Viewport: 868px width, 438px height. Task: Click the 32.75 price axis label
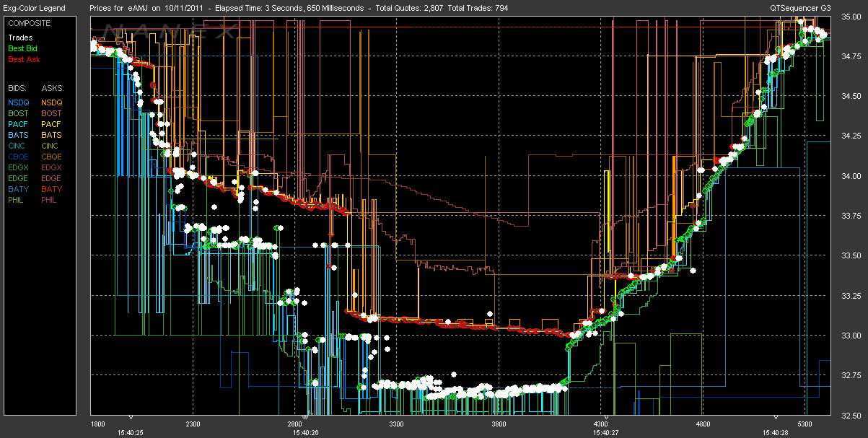(x=851, y=375)
